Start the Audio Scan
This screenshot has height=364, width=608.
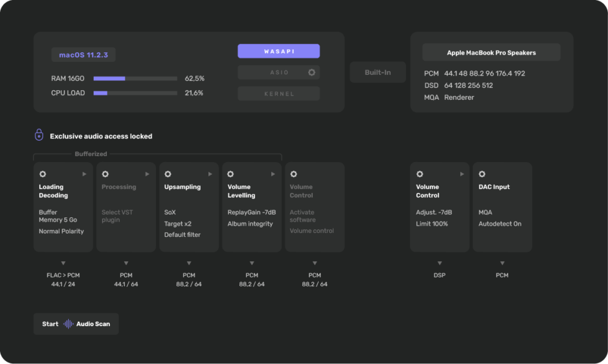76,324
